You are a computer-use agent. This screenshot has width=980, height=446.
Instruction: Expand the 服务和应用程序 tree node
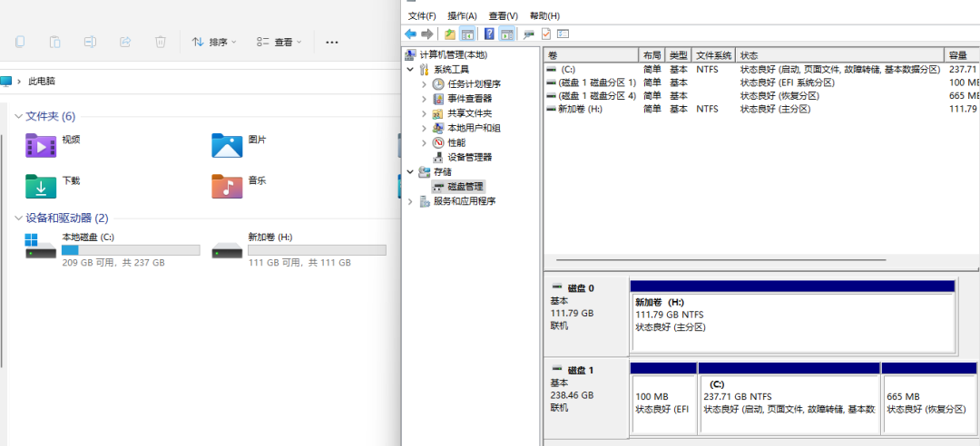point(410,201)
